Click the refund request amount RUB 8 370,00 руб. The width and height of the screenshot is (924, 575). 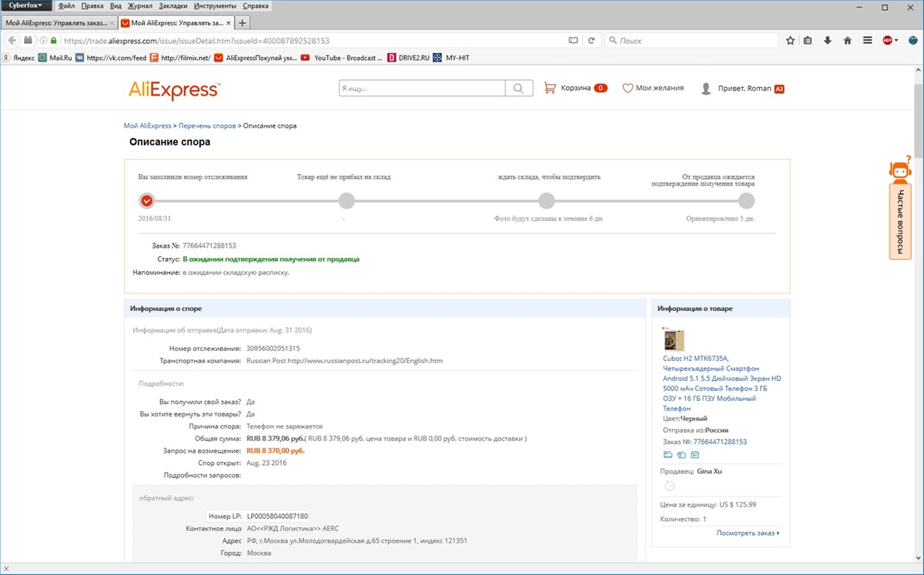click(x=276, y=451)
